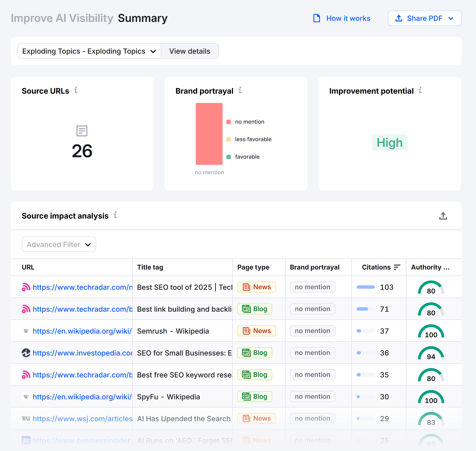The height and width of the screenshot is (451, 476).
Task: Click the less favorable legend swatch
Action: 228,139
